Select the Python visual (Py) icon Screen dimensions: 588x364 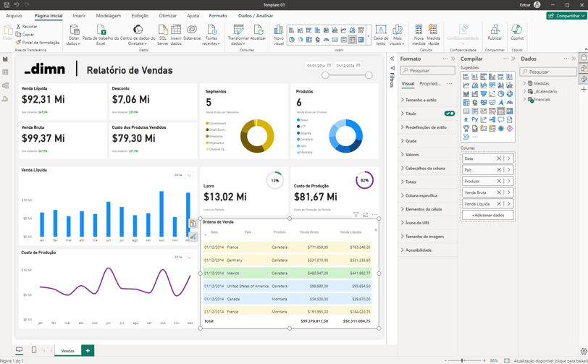click(x=475, y=119)
